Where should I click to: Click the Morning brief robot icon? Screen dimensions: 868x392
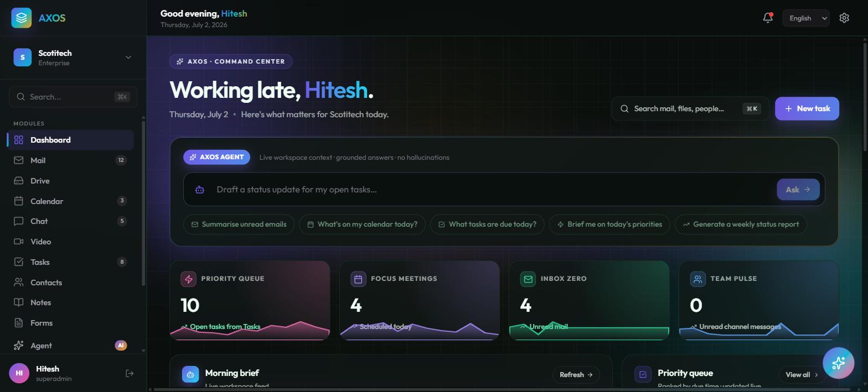(190, 374)
